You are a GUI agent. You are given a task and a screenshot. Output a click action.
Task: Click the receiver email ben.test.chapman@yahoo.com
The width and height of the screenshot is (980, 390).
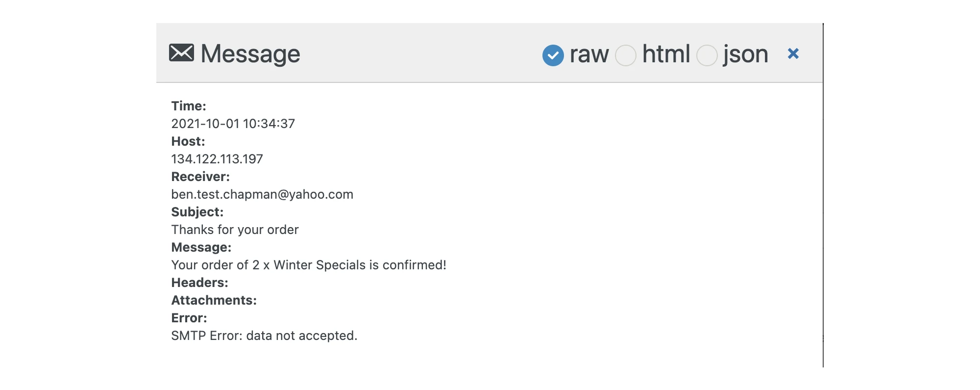(x=262, y=194)
